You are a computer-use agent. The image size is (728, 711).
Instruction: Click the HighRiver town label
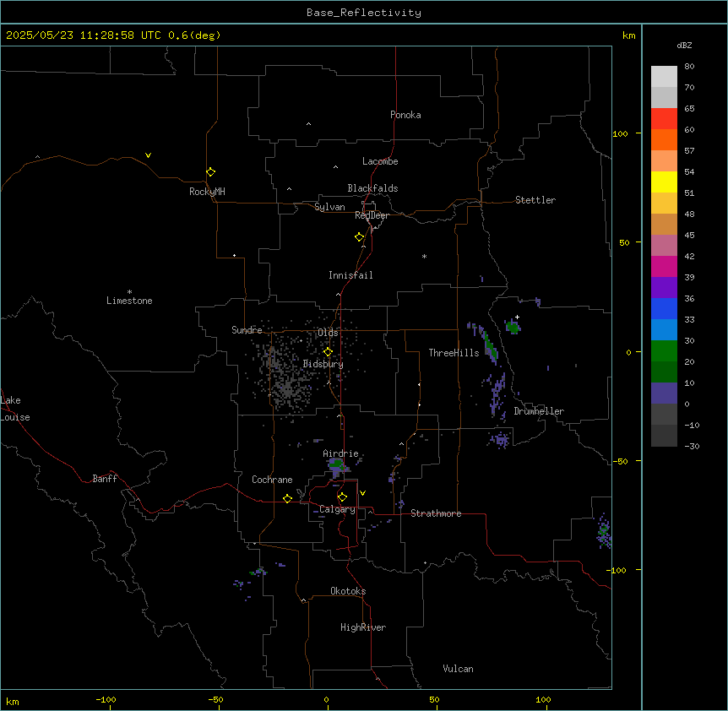(363, 627)
